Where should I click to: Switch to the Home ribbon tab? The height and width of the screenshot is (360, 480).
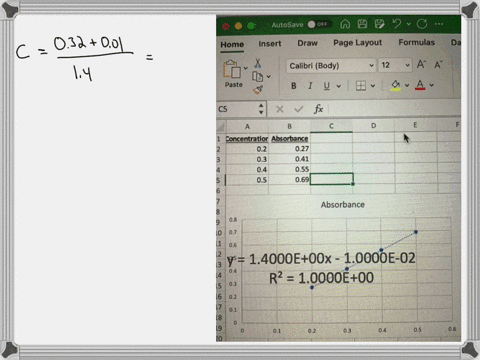232,44
